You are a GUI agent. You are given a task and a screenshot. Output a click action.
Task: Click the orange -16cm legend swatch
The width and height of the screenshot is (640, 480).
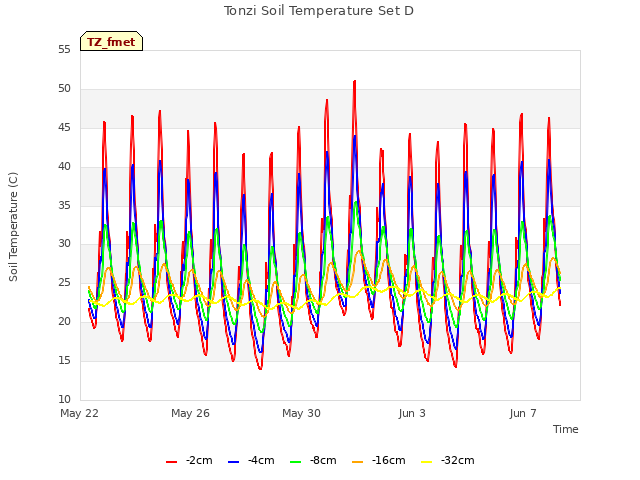coord(358,462)
